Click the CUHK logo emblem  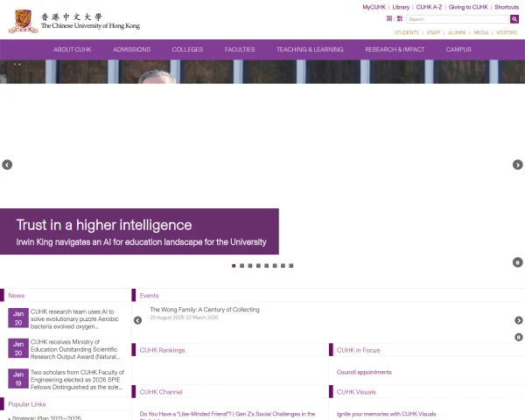(24, 21)
